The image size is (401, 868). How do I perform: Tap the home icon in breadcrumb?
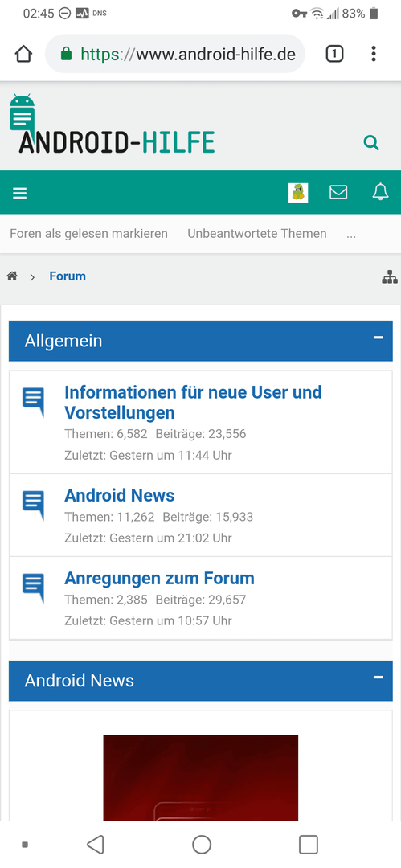[12, 276]
